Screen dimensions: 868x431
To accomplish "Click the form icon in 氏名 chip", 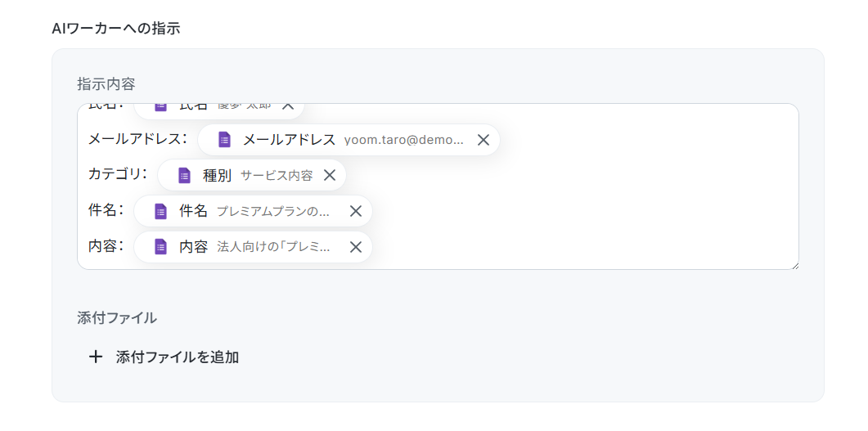I will (x=160, y=107).
